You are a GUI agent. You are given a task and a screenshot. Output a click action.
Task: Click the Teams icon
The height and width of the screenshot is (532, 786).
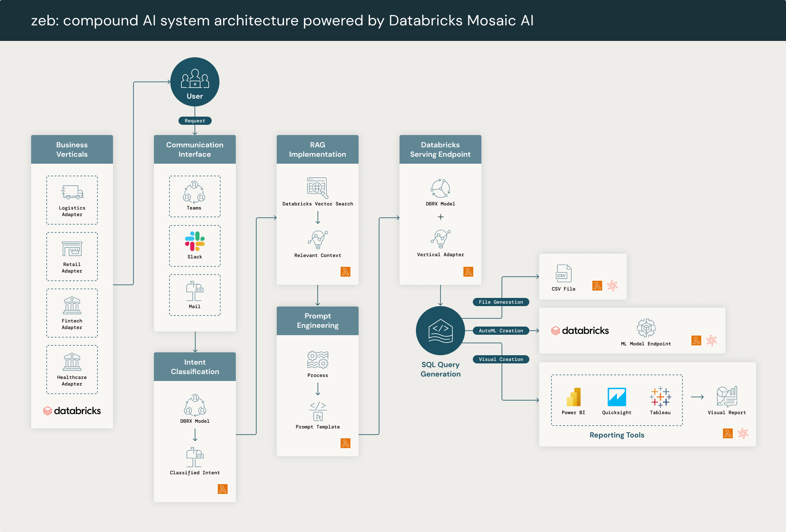194,192
